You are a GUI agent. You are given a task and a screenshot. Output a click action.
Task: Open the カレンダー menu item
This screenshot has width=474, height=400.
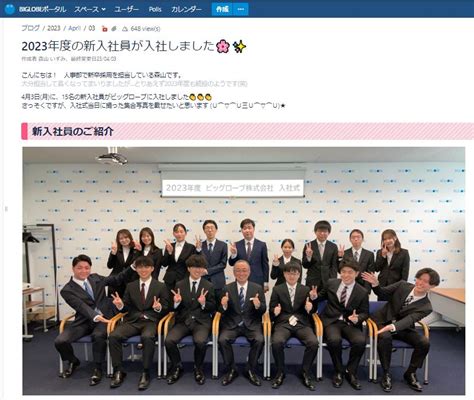click(x=186, y=9)
